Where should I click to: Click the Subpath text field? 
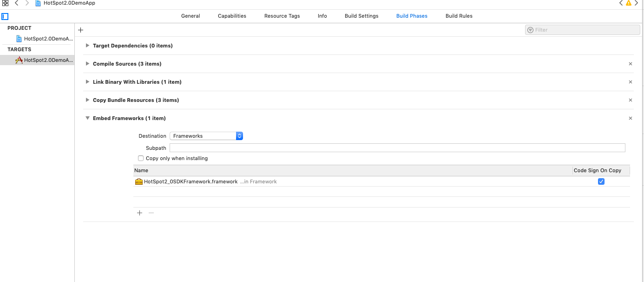(x=397, y=148)
